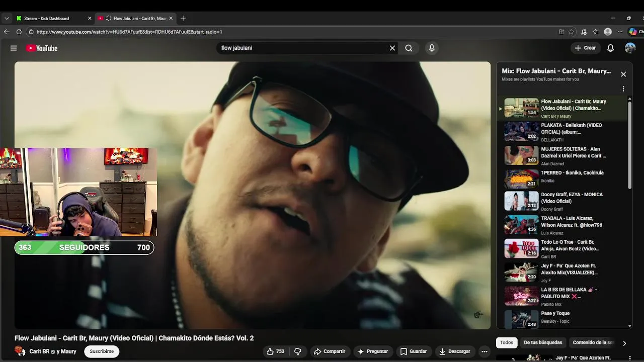Click the Descargar button
This screenshot has width=644, height=362.
click(x=455, y=351)
